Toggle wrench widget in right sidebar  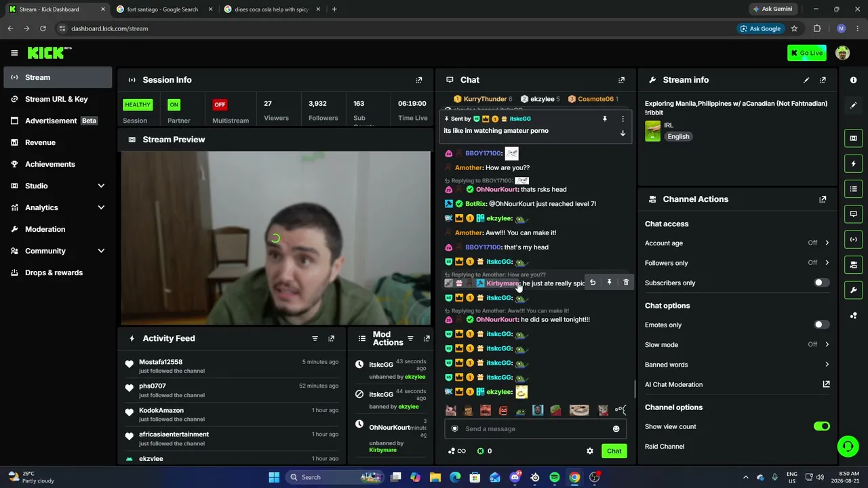point(853,290)
